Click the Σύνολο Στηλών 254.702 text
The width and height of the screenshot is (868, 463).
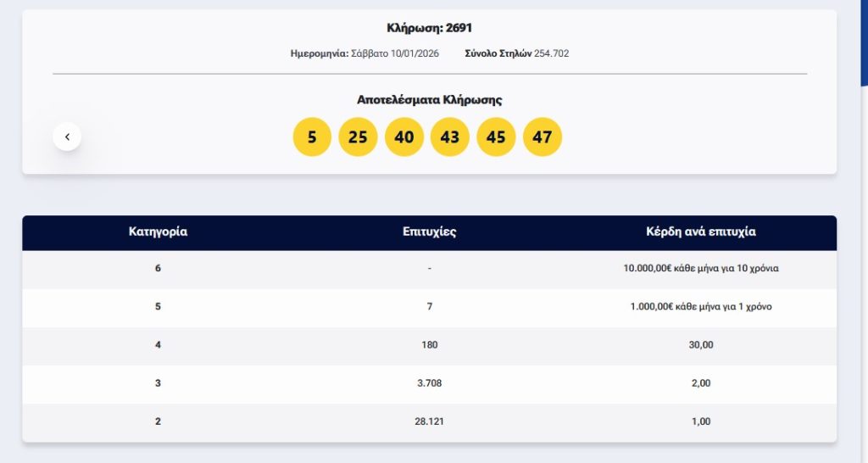click(517, 53)
